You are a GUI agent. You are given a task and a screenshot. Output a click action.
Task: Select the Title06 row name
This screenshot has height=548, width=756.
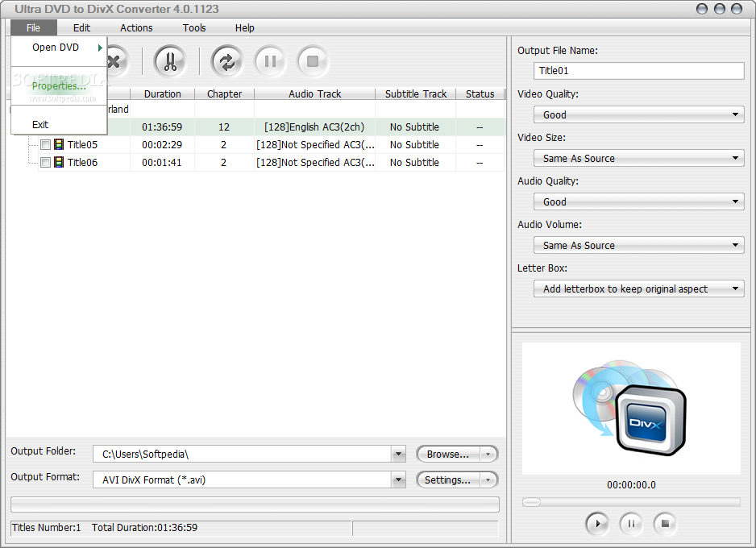82,163
